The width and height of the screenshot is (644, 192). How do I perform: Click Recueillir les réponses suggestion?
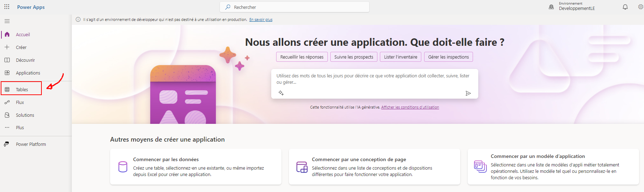coord(302,57)
